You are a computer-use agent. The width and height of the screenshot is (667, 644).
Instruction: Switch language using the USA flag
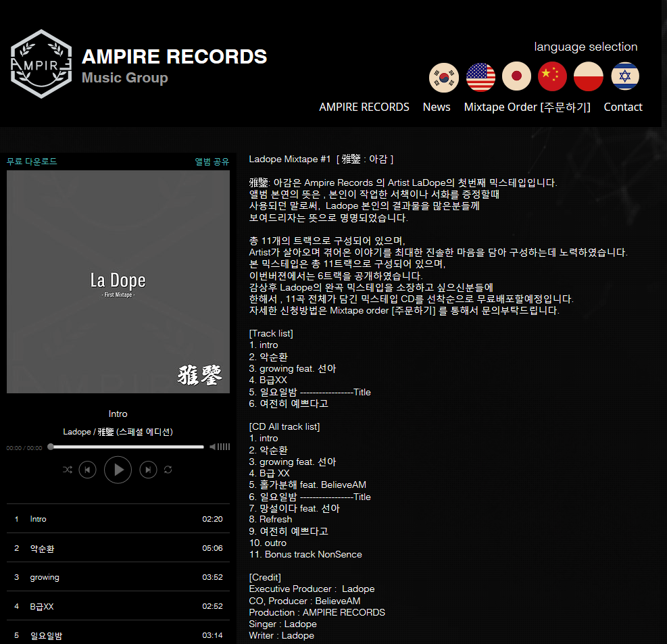(480, 77)
